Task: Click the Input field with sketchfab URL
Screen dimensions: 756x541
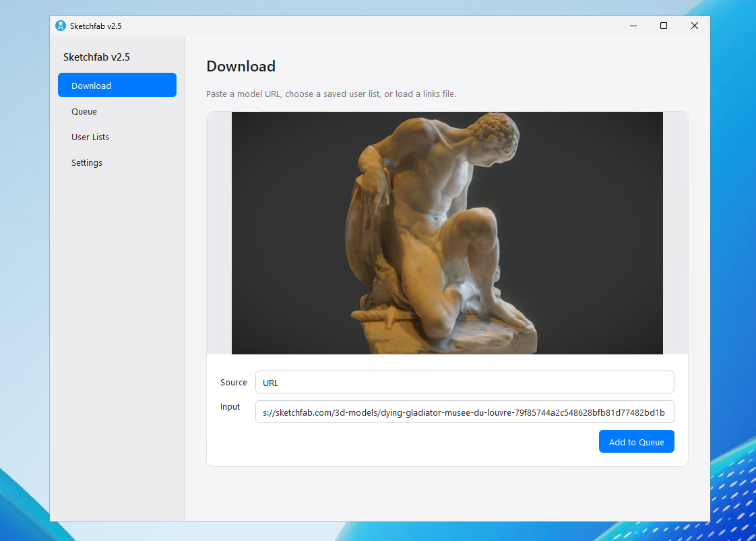Action: tap(465, 412)
